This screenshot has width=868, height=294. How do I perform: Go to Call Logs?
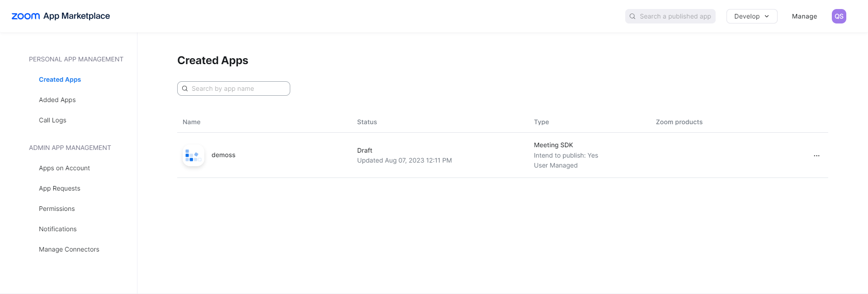click(52, 120)
